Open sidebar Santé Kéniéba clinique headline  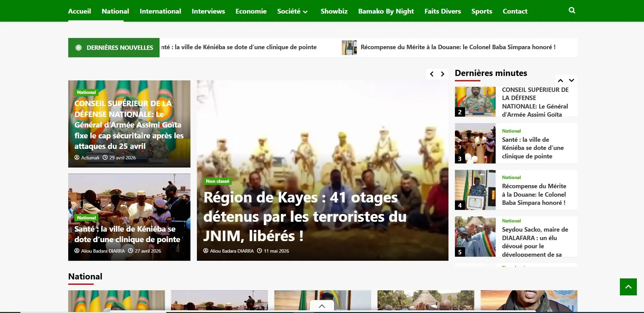click(x=533, y=148)
